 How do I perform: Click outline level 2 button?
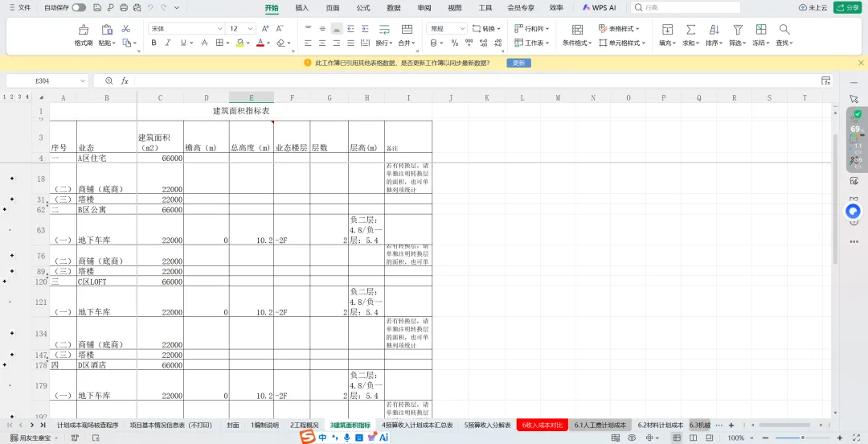[x=11, y=97]
